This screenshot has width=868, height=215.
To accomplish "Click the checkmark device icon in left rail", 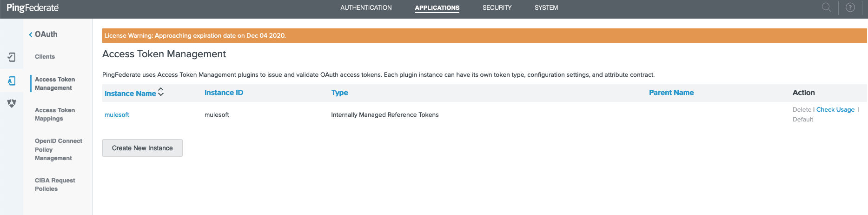I will point(12,57).
